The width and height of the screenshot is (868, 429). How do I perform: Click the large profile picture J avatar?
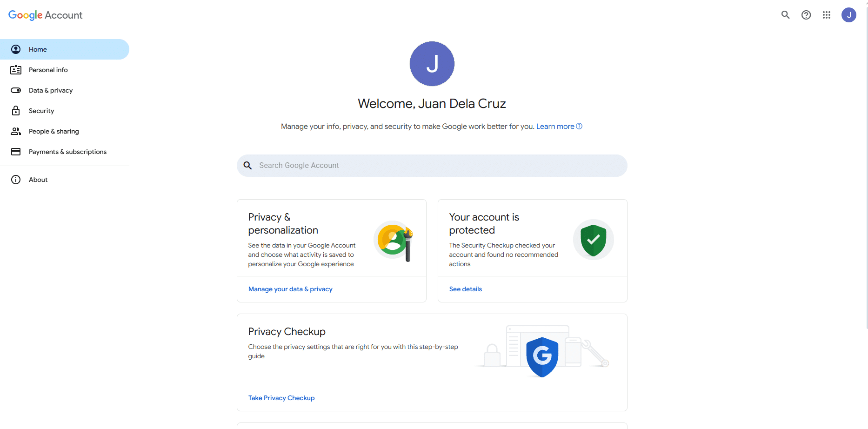(432, 64)
